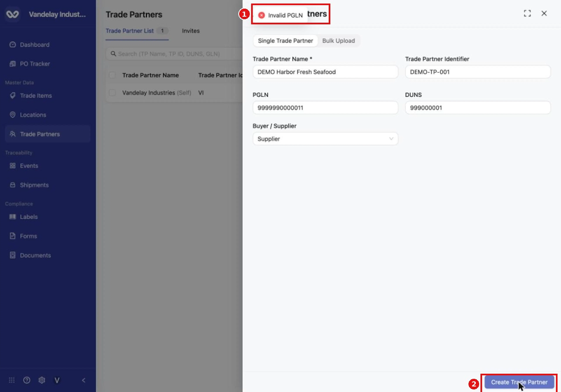561x392 pixels.
Task: Click the Trade Partner Name column header
Action: tap(150, 75)
